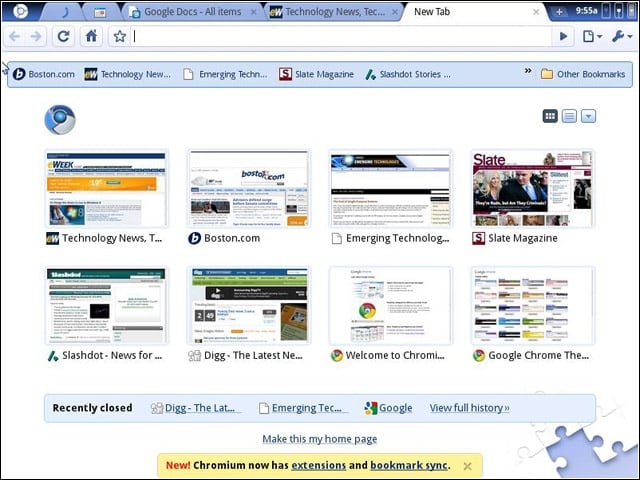This screenshot has width=640, height=480.
Task: Click the clock showing 9:55a
Action: coord(587,11)
